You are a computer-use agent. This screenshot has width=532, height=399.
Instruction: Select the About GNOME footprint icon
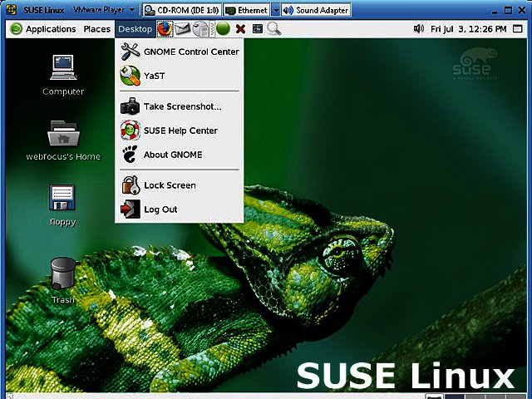pyautogui.click(x=131, y=155)
